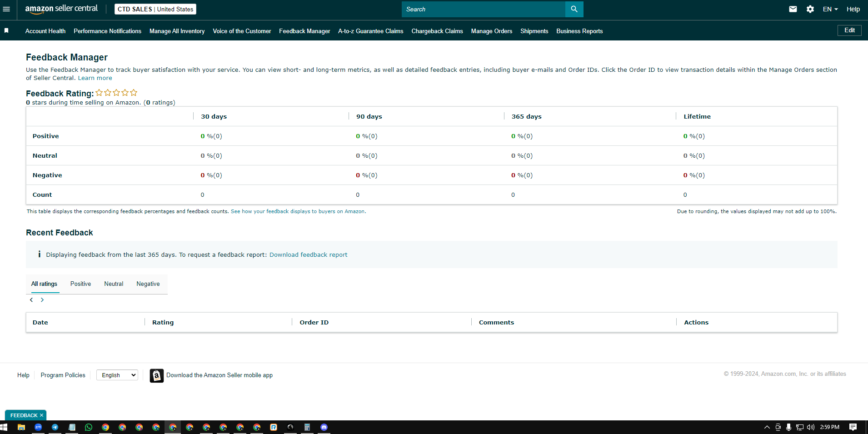This screenshot has height=434, width=868.
Task: Open Feedback Manager in the nav bar
Action: pyautogui.click(x=304, y=31)
